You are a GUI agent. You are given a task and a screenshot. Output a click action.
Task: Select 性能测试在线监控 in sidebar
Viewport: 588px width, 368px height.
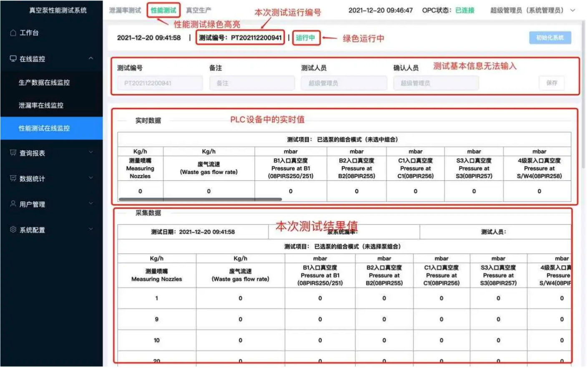pyautogui.click(x=51, y=128)
